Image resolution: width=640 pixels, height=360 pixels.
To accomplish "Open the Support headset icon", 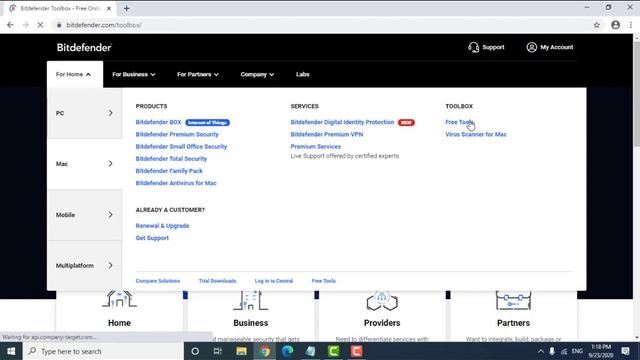I will pyautogui.click(x=473, y=47).
